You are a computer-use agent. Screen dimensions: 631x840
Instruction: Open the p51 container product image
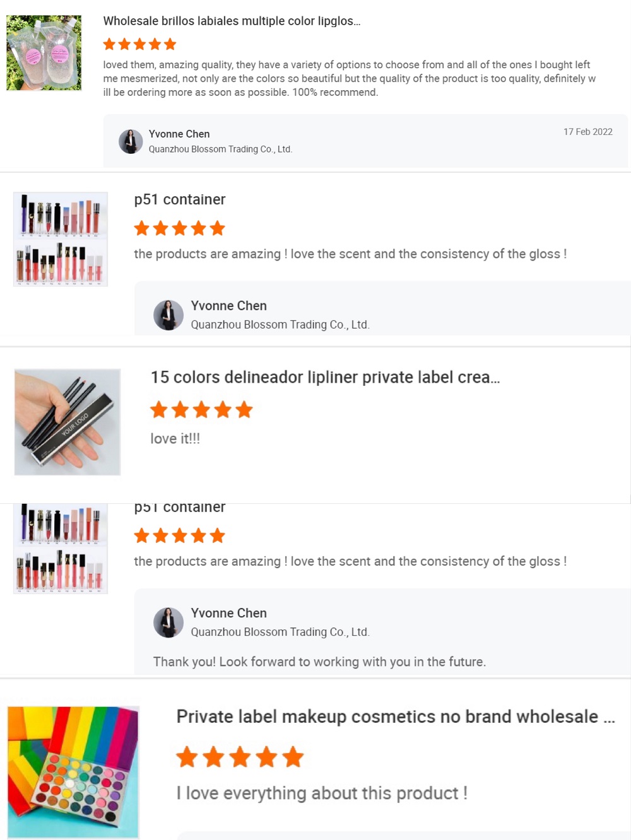(60, 239)
